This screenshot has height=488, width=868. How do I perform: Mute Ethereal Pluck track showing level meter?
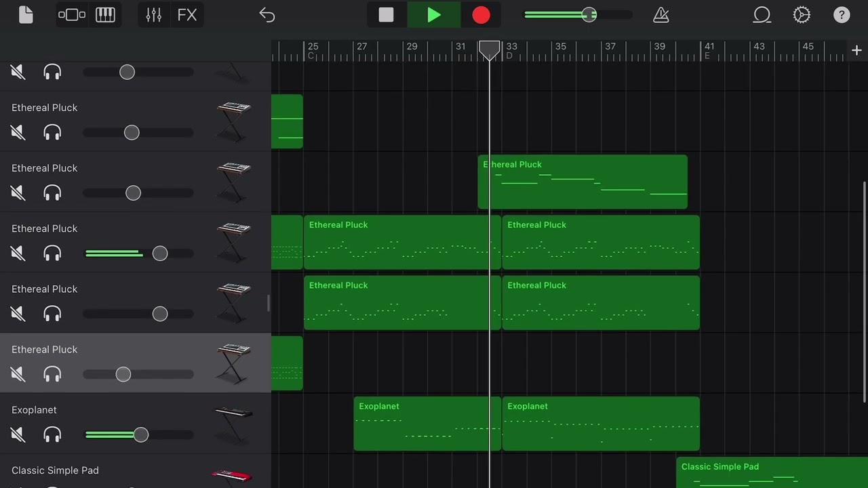coord(18,253)
